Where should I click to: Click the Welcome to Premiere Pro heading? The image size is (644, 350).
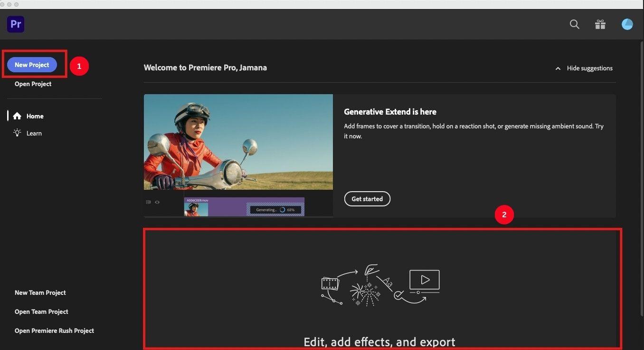point(205,68)
